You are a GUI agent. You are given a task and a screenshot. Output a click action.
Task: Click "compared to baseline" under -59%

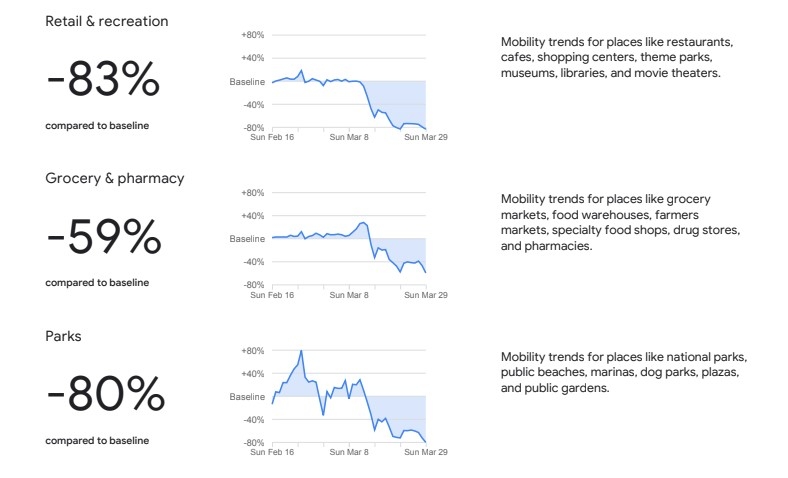[x=97, y=282]
